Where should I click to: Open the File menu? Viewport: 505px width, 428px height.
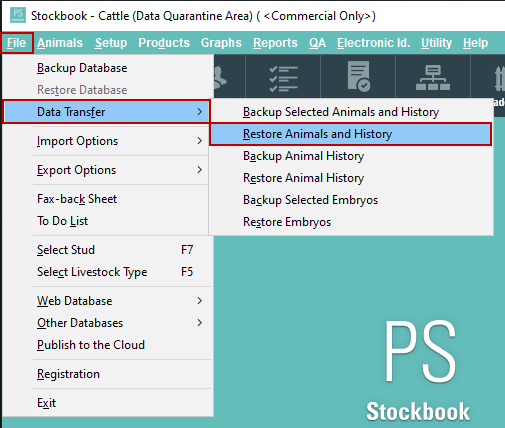tap(16, 43)
